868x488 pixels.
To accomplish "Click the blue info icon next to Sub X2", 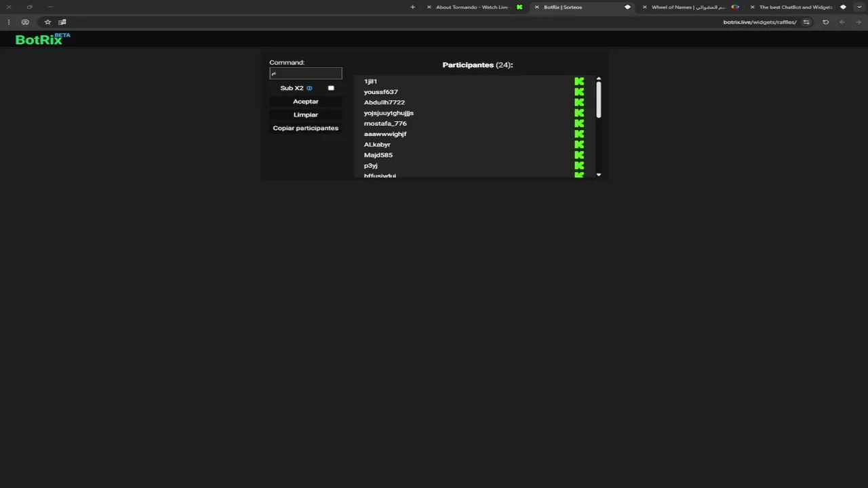I will click(x=309, y=88).
